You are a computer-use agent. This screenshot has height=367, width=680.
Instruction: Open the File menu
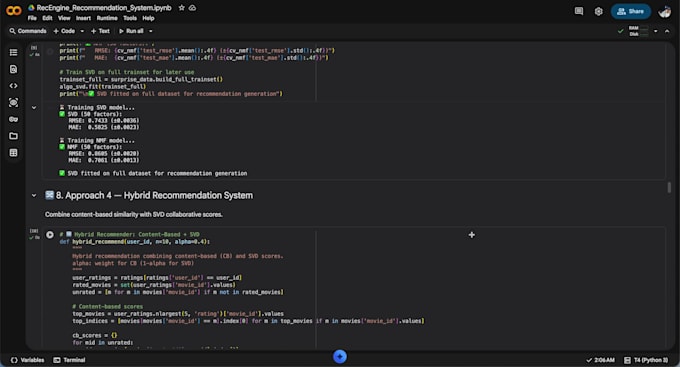coord(32,18)
